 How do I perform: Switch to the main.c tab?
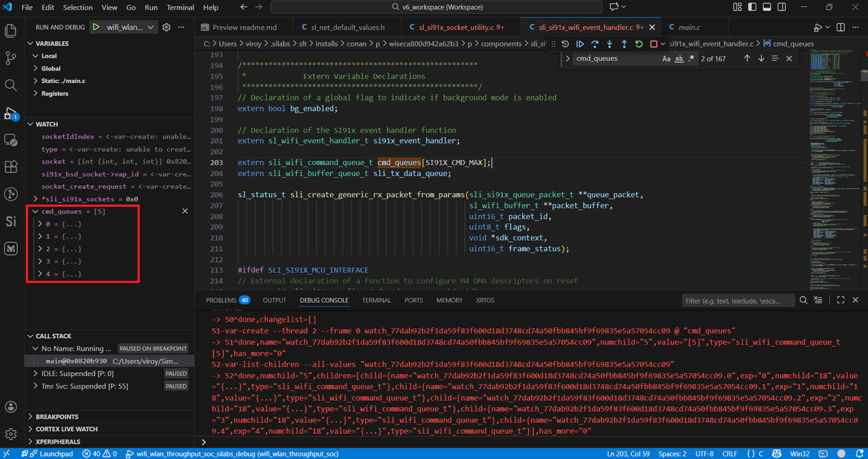pyautogui.click(x=689, y=27)
